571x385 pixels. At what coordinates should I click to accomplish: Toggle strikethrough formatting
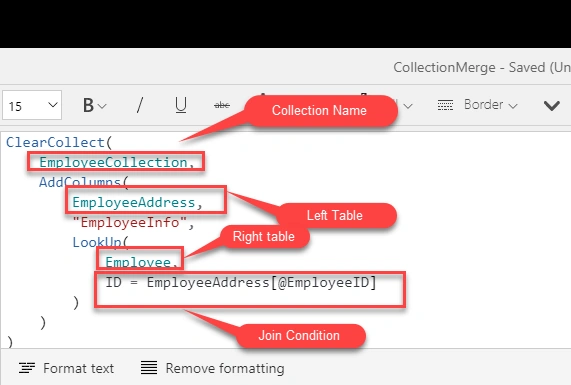click(x=222, y=105)
